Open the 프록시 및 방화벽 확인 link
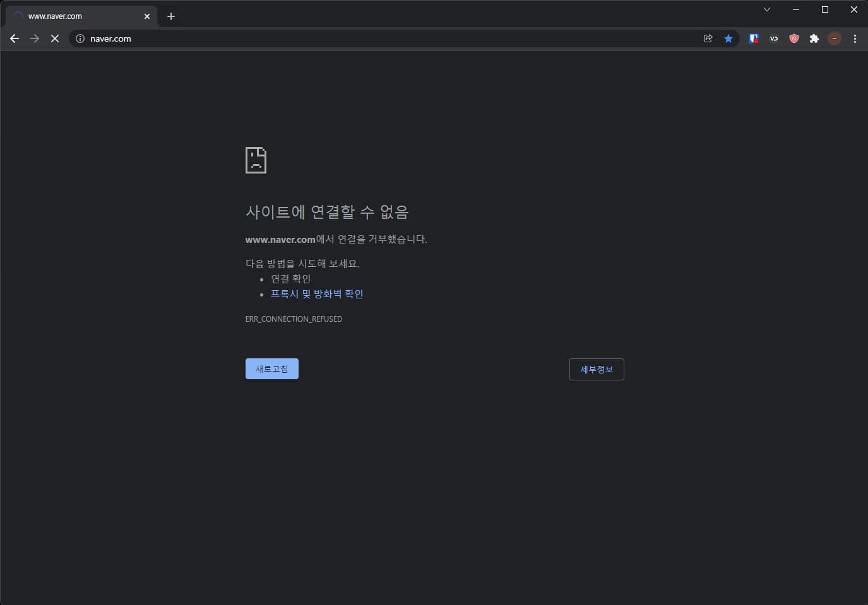Screen dimensions: 868x605 pos(317,293)
